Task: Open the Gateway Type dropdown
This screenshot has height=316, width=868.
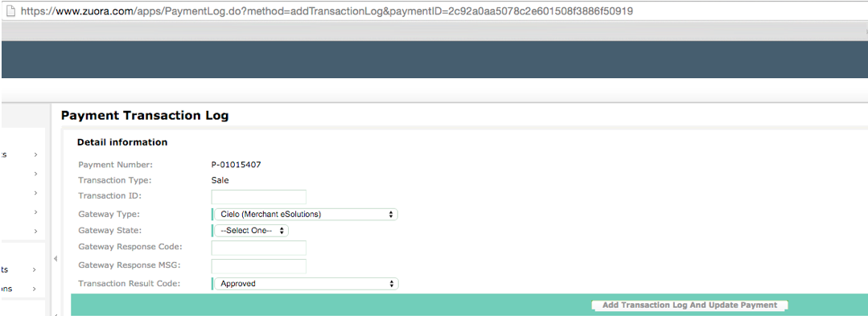Action: tap(306, 214)
